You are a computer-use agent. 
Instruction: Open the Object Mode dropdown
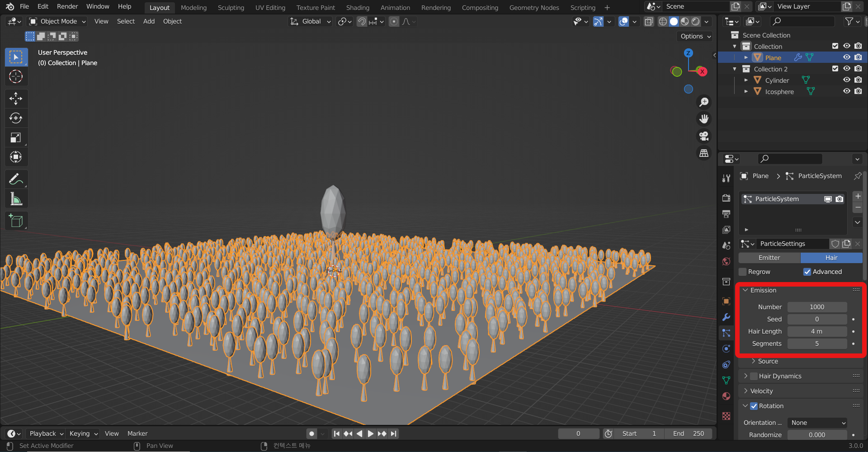click(57, 21)
